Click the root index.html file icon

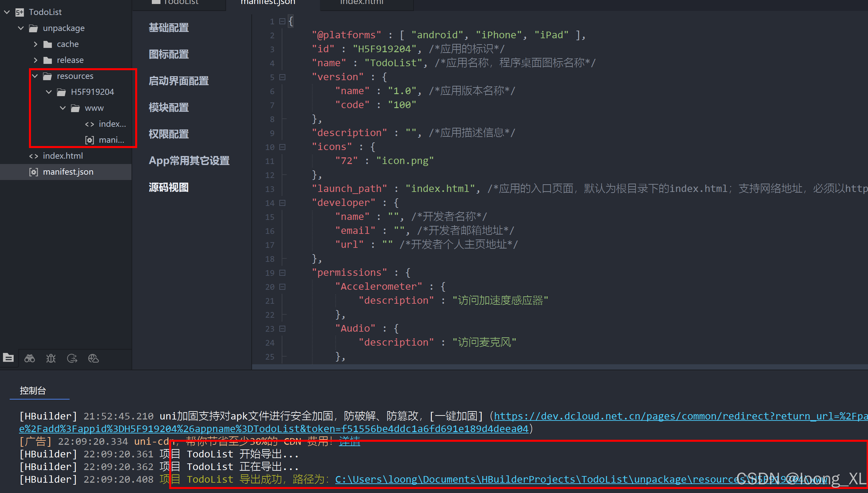click(34, 156)
